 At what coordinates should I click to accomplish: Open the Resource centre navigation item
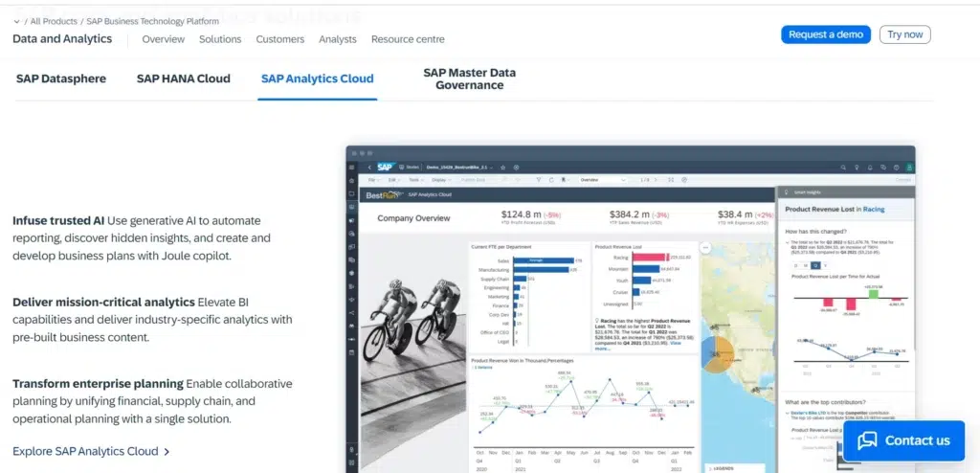point(408,39)
